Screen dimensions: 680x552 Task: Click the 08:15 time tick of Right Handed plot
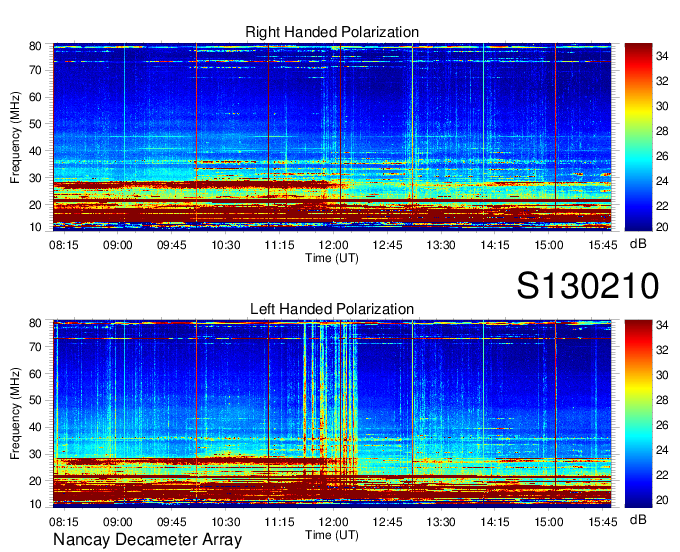point(64,245)
